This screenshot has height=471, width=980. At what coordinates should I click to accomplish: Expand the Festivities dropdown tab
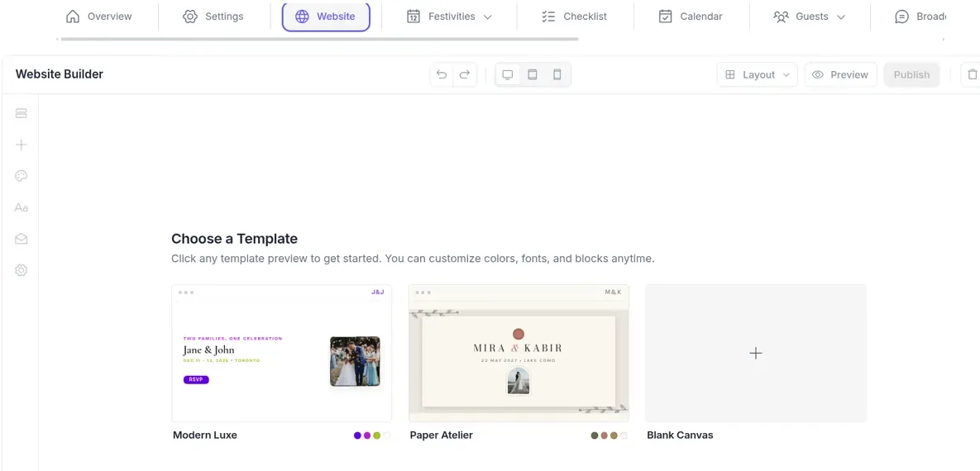pyautogui.click(x=449, y=17)
